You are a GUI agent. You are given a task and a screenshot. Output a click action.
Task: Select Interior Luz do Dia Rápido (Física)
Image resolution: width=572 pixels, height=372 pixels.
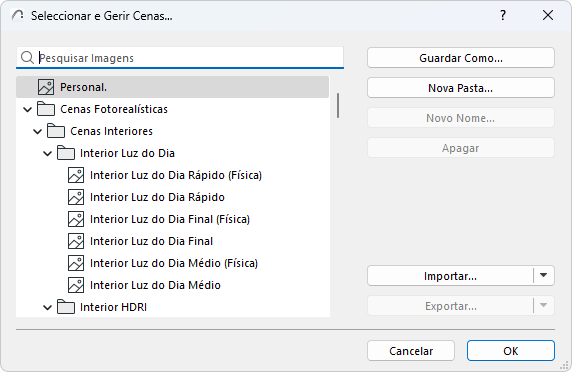(176, 175)
